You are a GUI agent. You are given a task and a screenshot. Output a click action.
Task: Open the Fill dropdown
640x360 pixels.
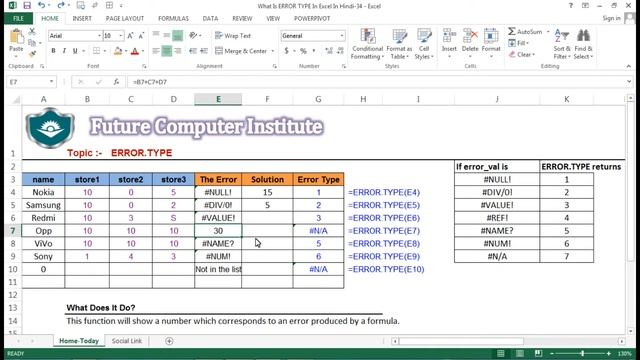pos(518,43)
